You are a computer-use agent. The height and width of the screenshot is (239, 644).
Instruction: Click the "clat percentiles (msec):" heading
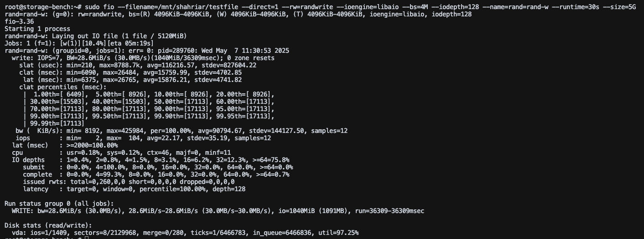pos(63,87)
